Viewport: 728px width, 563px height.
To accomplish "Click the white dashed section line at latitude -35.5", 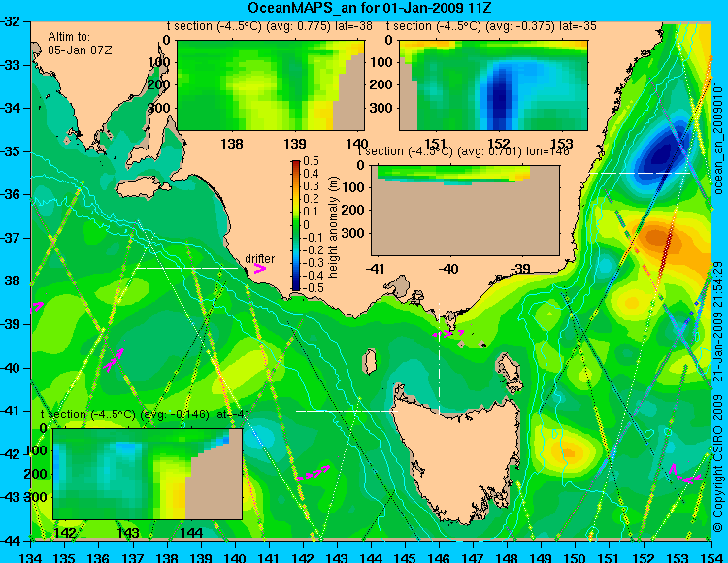I will 640,173.
